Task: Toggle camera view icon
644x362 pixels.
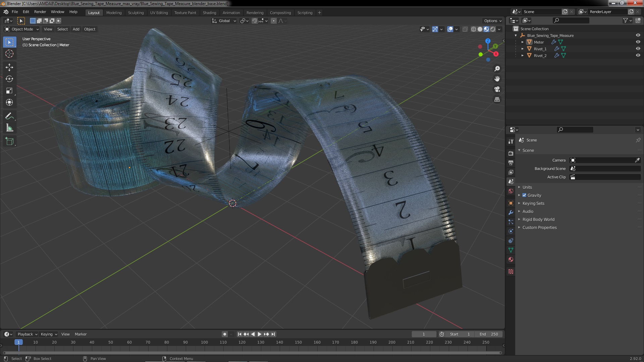Action: coord(497,89)
